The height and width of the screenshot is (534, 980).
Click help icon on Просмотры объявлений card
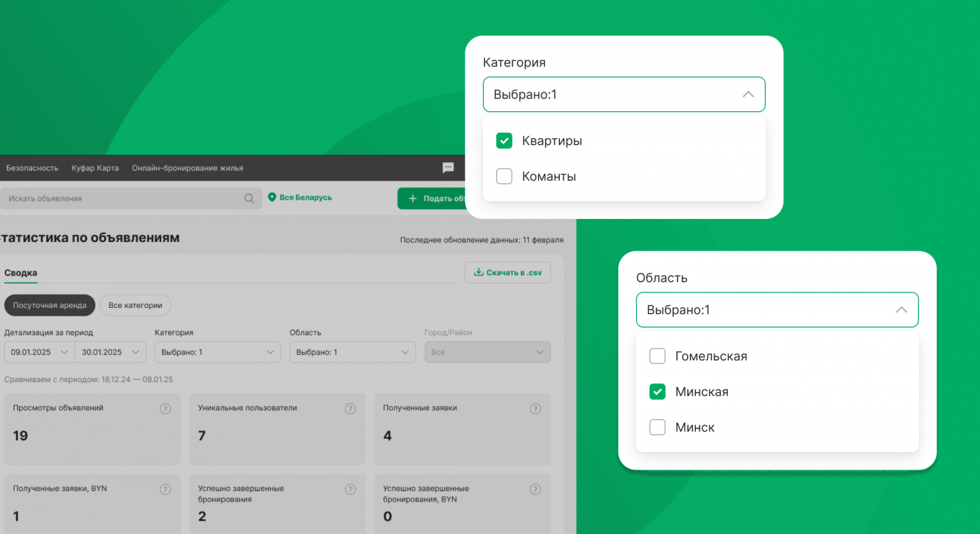click(165, 409)
